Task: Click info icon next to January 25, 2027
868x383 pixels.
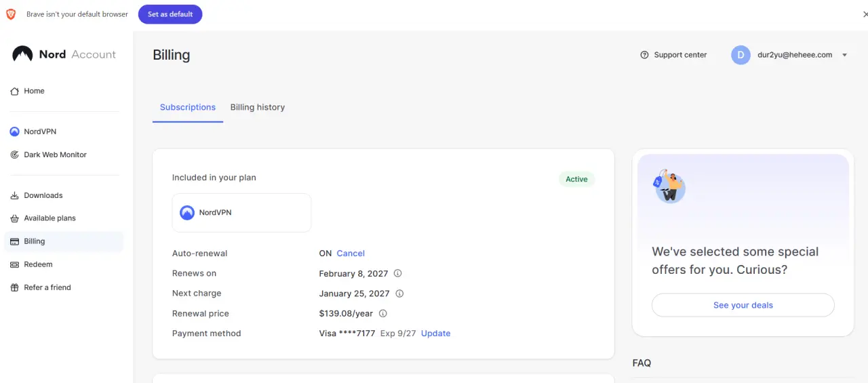Action: tap(399, 294)
